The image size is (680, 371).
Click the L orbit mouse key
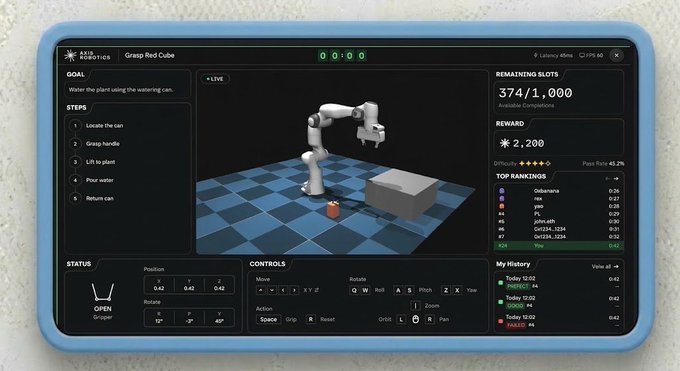point(401,319)
